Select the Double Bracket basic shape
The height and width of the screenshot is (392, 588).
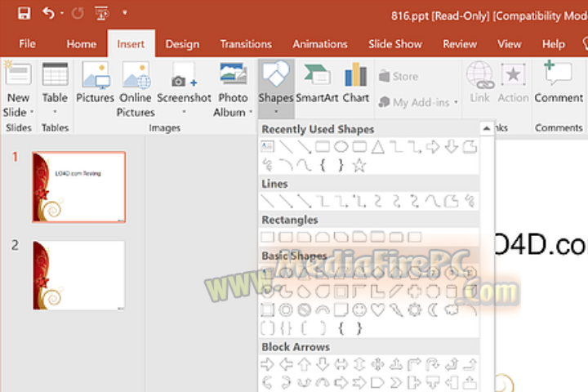click(x=267, y=328)
